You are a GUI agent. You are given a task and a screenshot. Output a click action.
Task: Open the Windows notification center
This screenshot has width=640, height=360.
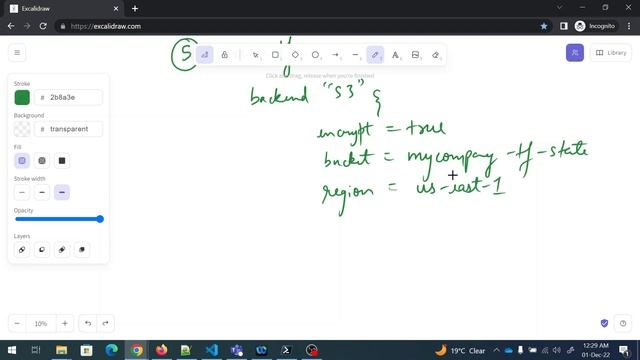pyautogui.click(x=623, y=350)
